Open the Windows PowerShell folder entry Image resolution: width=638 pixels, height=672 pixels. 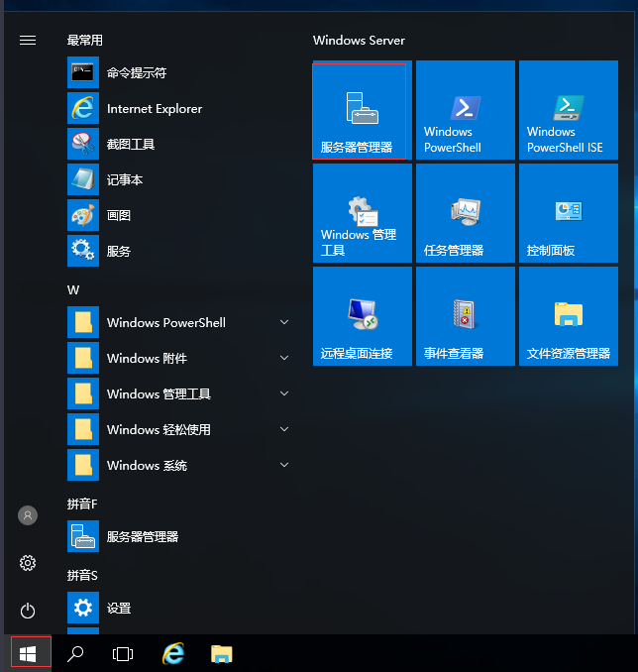(x=180, y=322)
